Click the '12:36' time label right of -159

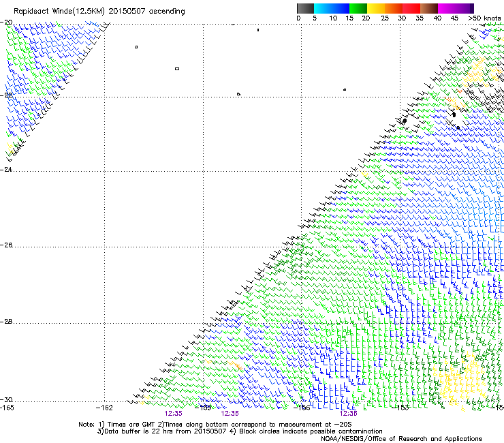230,414
